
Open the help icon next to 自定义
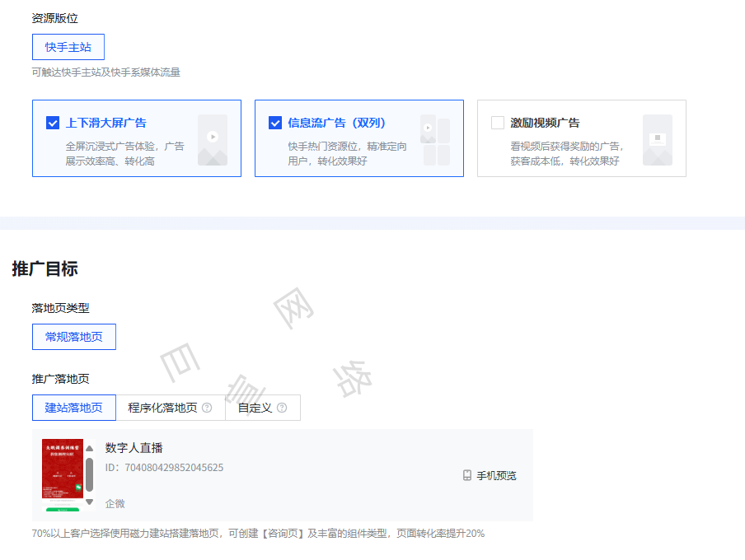pyautogui.click(x=283, y=407)
